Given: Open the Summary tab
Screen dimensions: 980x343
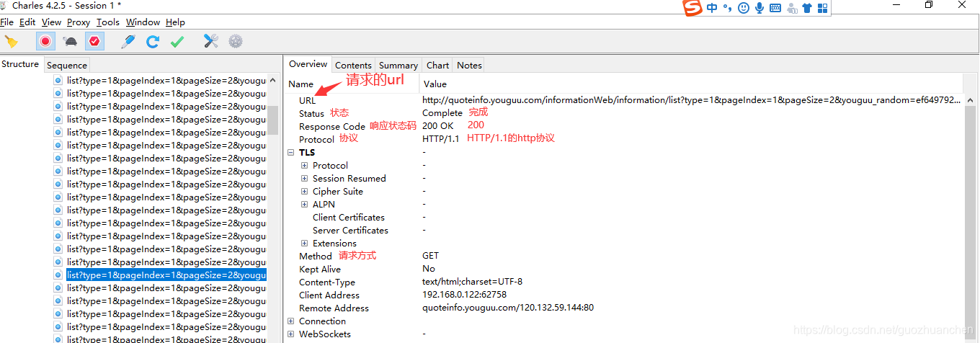Looking at the screenshot, I should 398,65.
